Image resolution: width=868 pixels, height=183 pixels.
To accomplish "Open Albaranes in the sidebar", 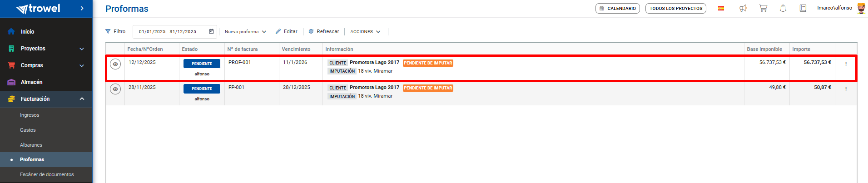I will pos(31,145).
